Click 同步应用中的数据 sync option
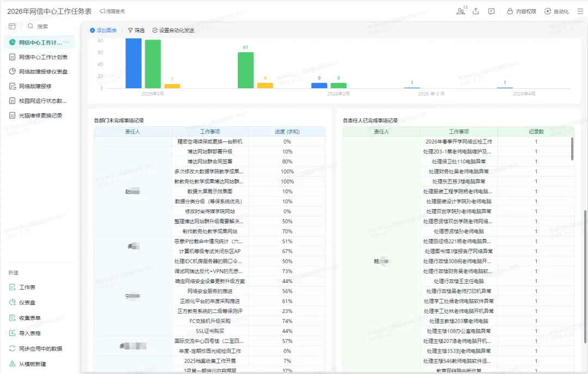 40,348
